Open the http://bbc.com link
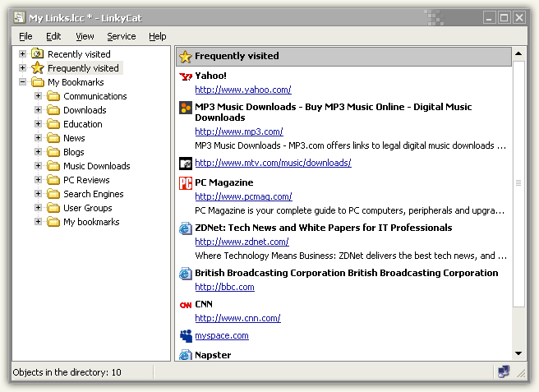The image size is (539, 392). click(x=224, y=287)
